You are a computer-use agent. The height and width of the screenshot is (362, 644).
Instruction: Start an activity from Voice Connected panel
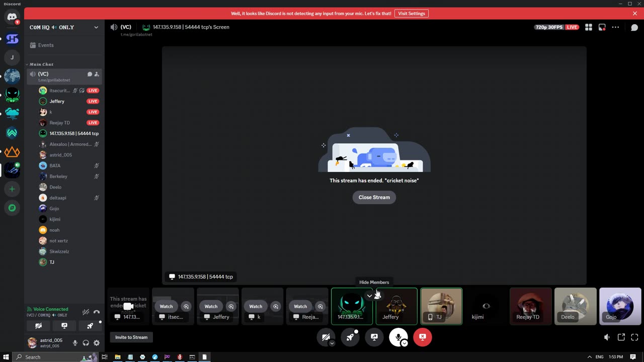(90, 326)
